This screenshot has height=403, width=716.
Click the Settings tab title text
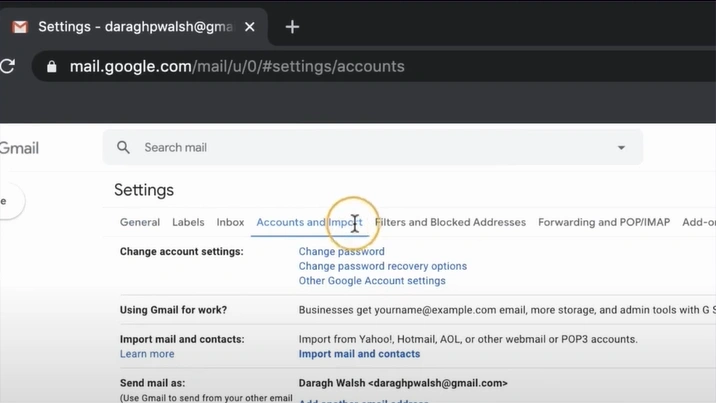(135, 27)
